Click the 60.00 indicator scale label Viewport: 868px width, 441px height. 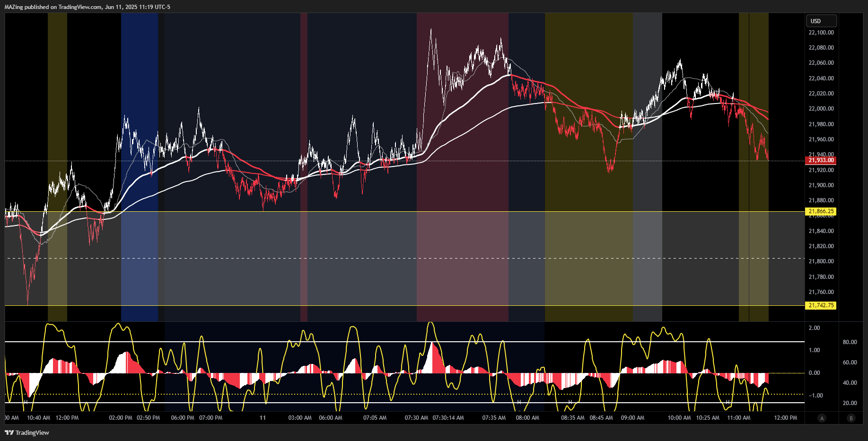850,363
